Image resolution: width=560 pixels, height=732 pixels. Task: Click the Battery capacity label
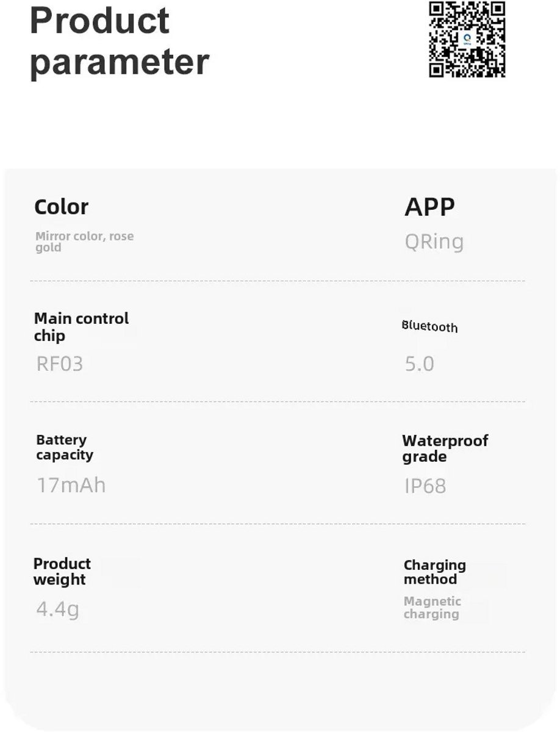64,447
